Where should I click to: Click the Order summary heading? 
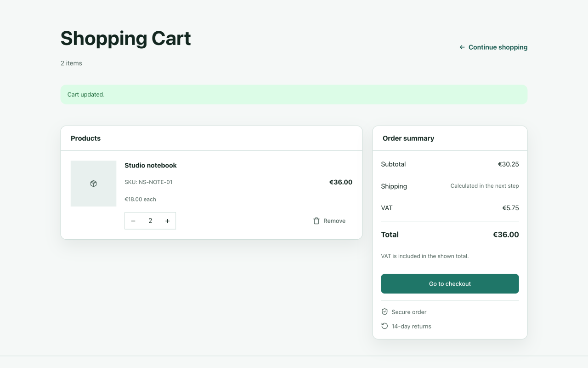click(408, 138)
